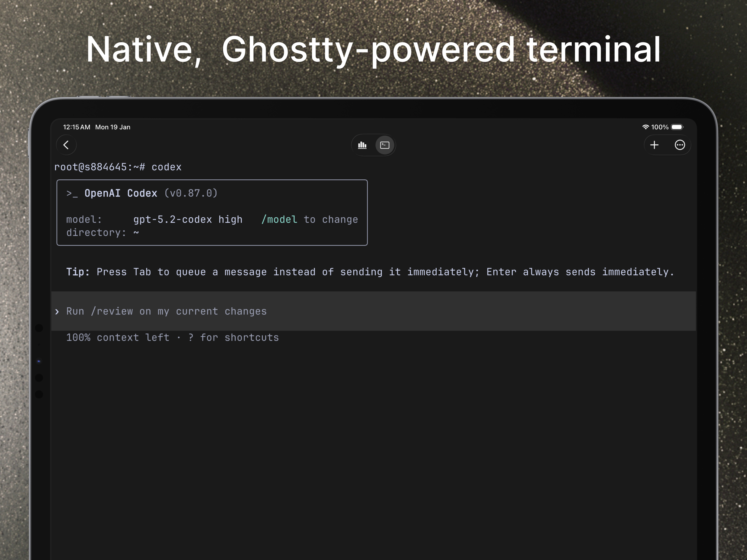Image resolution: width=747 pixels, height=560 pixels.
Task: Tap the 12:15 AM clock in the status bar
Action: (x=77, y=127)
